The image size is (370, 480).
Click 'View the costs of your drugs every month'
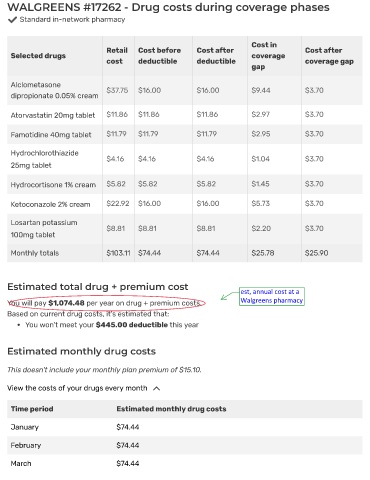point(77,388)
